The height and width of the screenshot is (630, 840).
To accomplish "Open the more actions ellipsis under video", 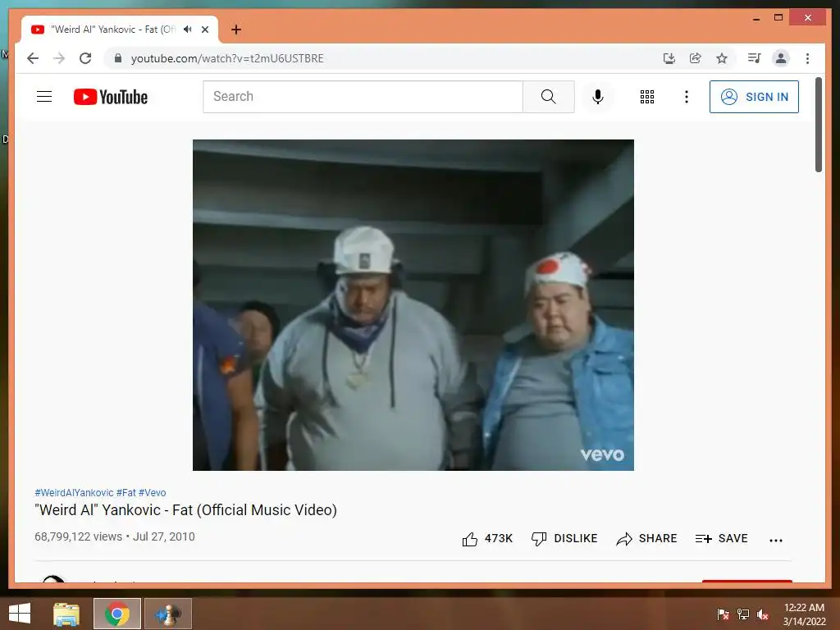I will 776,540.
